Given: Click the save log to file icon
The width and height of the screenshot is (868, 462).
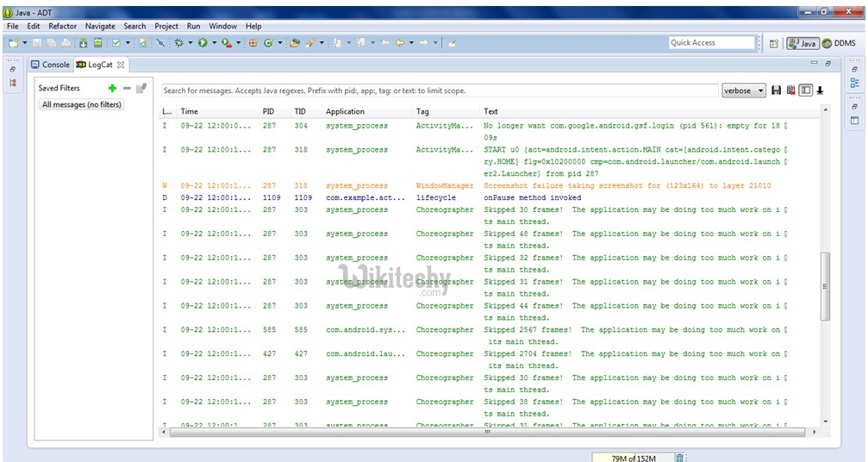Looking at the screenshot, I should [x=776, y=91].
